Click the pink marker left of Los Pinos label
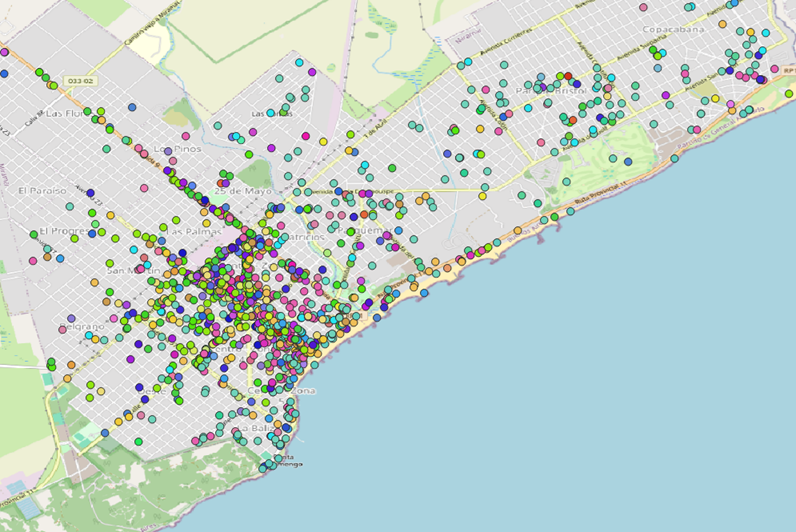796x532 pixels. coord(144,153)
